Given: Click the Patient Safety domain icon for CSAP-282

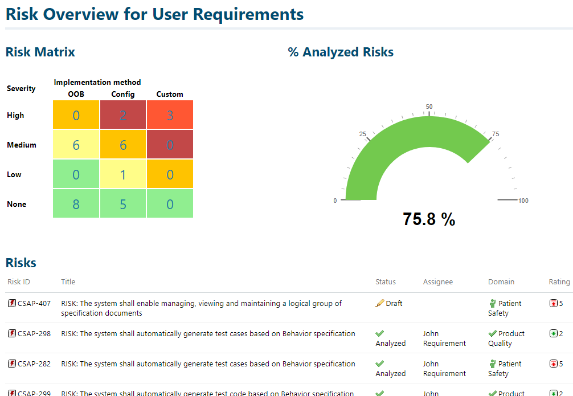Looking at the screenshot, I should (493, 363).
